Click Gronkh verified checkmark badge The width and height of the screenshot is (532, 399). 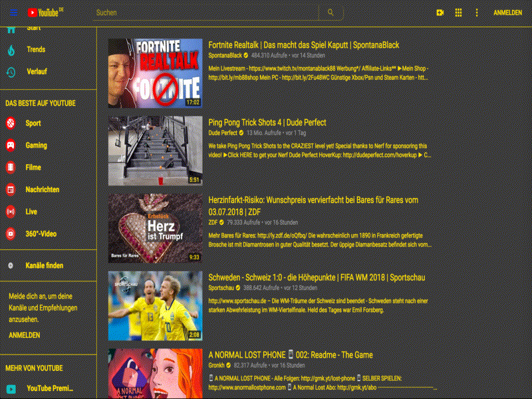pyautogui.click(x=228, y=365)
